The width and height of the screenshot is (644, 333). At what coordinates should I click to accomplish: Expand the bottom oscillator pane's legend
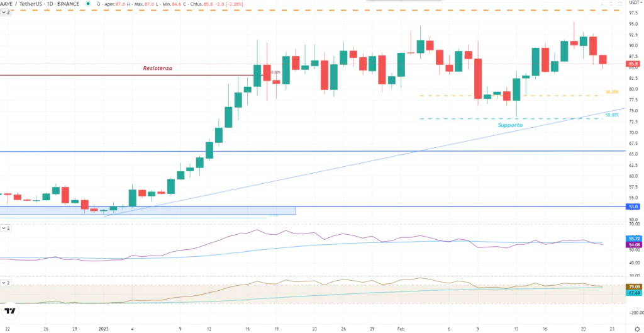pyautogui.click(x=6, y=283)
